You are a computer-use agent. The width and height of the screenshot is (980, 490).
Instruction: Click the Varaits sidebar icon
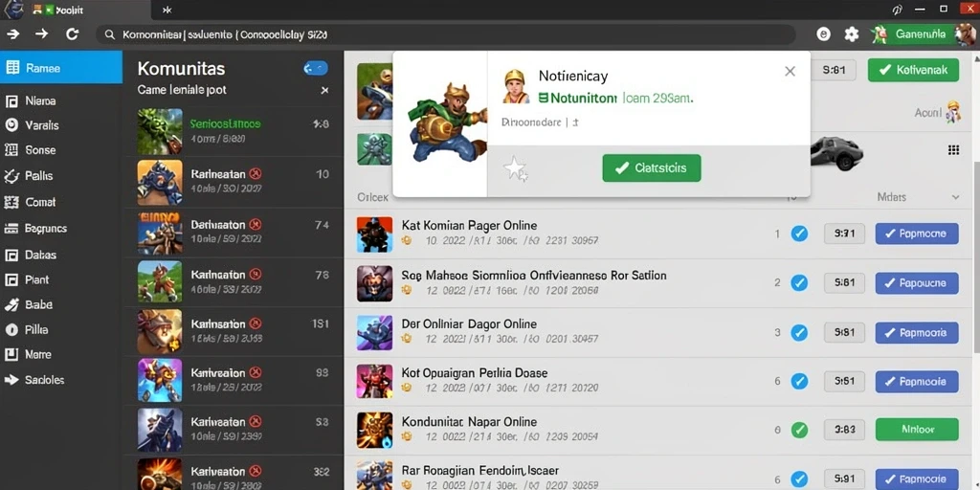coord(11,125)
